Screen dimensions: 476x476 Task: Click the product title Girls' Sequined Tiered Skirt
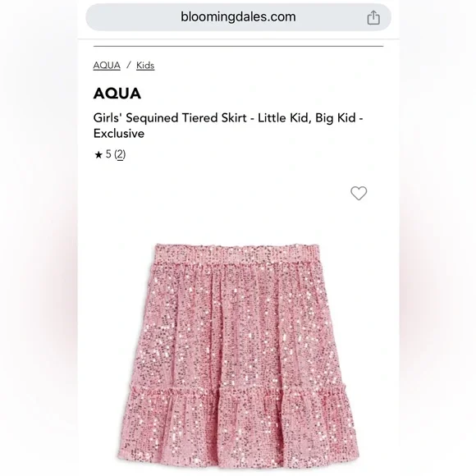[170, 118]
